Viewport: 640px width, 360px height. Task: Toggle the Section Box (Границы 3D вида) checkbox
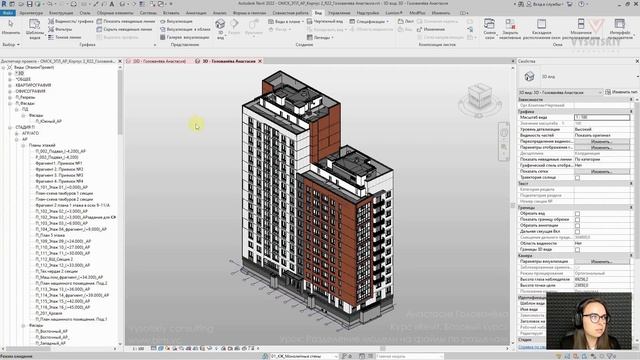[x=577, y=249]
